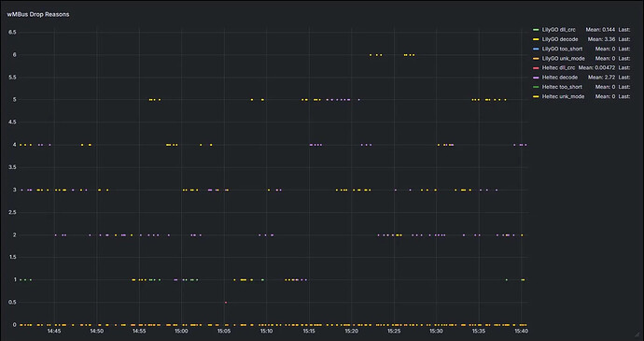Click the 15:30 time axis label
Screen dimensions: 644x341
(437, 331)
